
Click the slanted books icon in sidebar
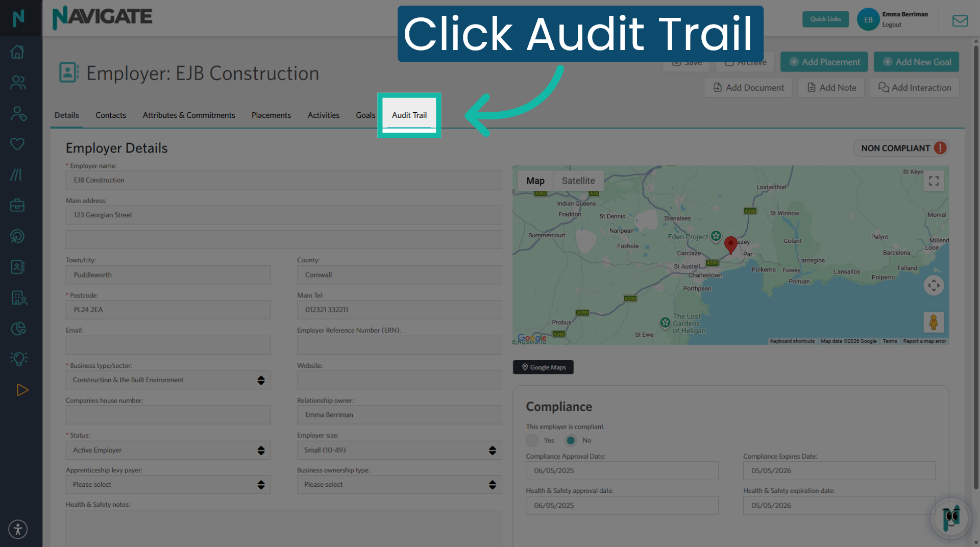[x=16, y=175]
